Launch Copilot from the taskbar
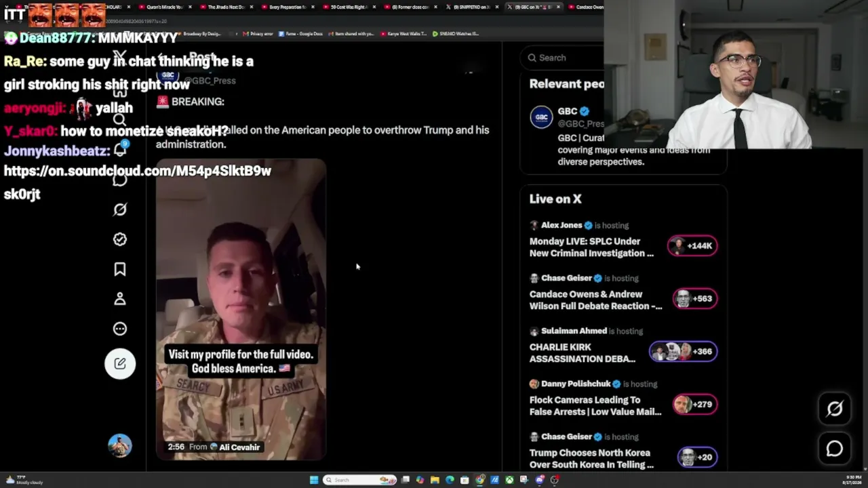 [x=420, y=480]
